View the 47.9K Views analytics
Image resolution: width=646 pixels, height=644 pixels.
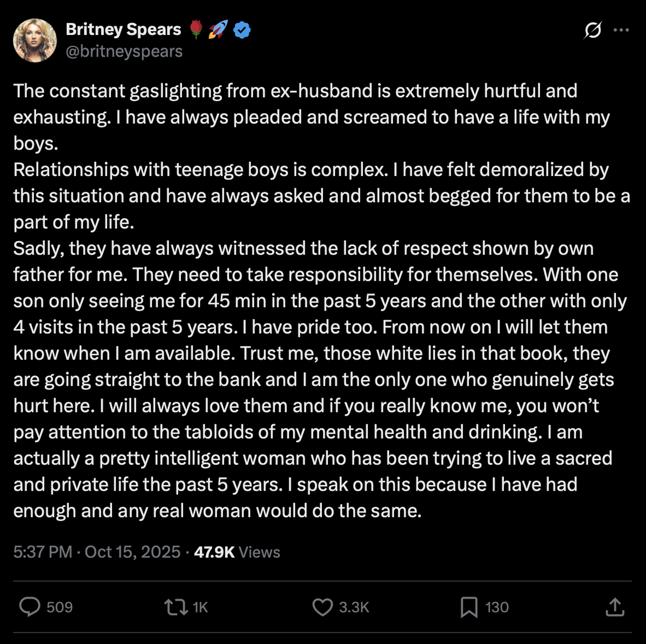237,552
